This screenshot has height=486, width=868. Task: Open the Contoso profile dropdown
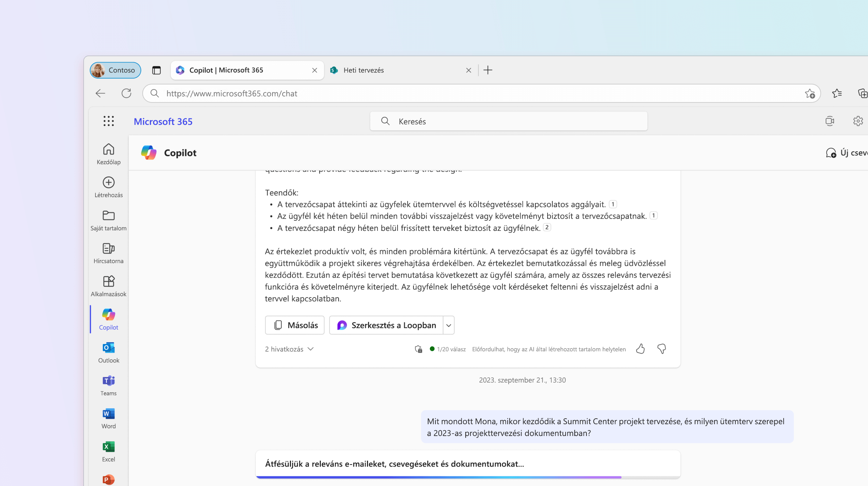tap(116, 70)
